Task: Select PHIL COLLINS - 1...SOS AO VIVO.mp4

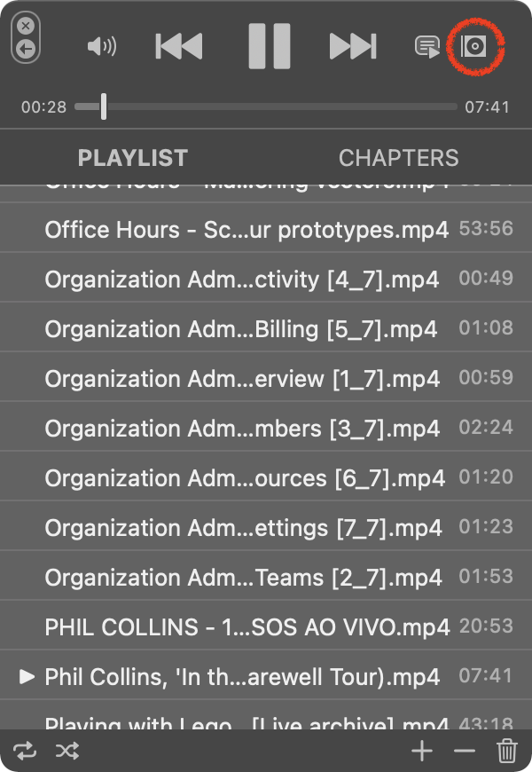Action: [266, 626]
